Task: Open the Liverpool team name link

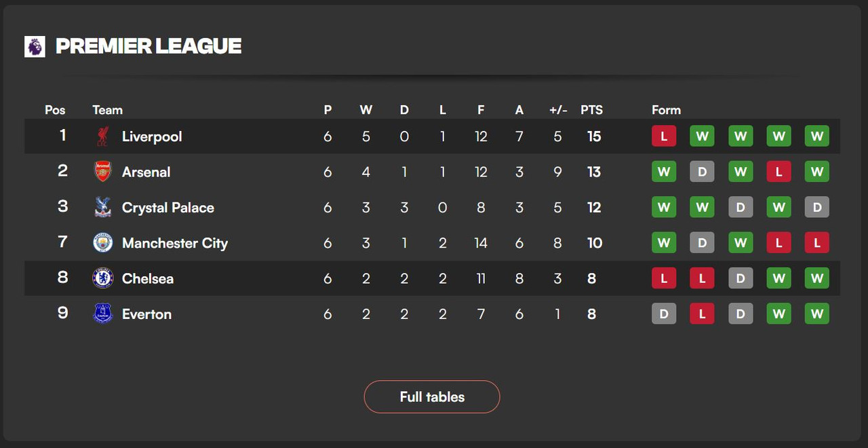Action: click(x=152, y=136)
